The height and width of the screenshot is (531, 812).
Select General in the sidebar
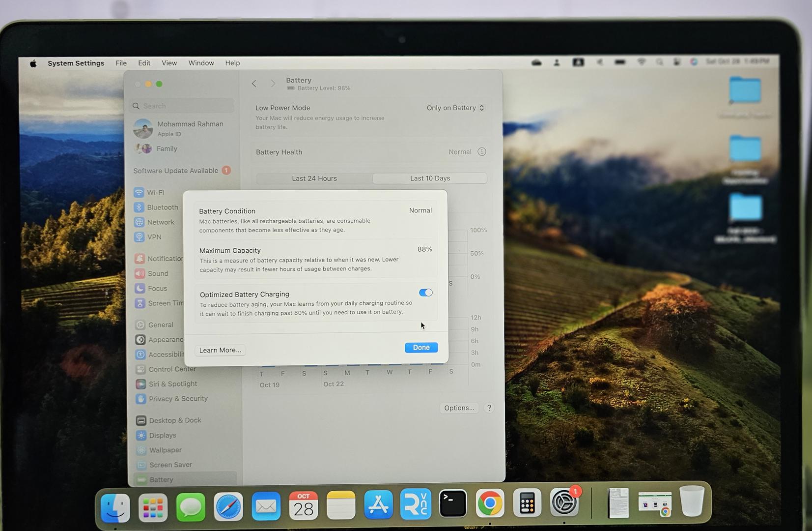pyautogui.click(x=155, y=324)
